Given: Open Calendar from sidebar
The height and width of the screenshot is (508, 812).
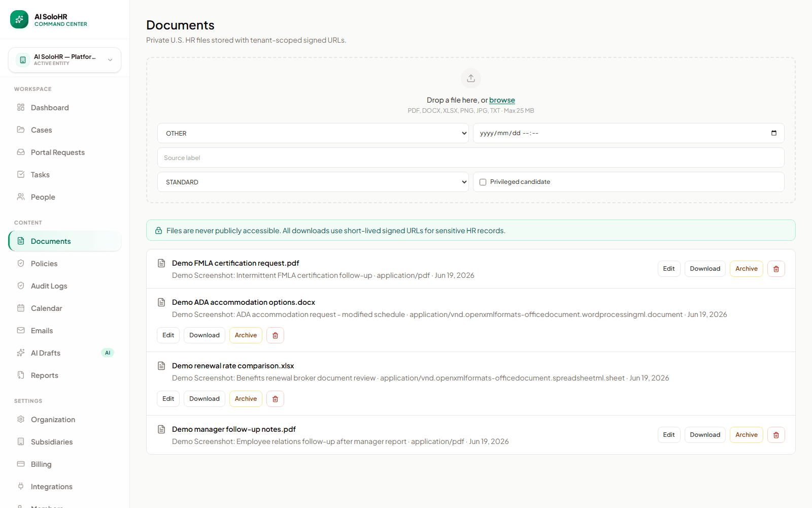Looking at the screenshot, I should (x=64, y=308).
